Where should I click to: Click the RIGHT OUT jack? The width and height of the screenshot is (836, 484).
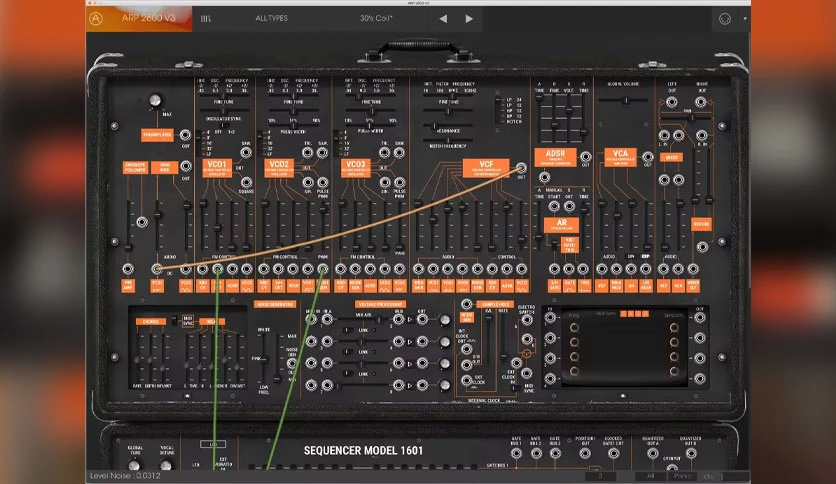pos(701,102)
